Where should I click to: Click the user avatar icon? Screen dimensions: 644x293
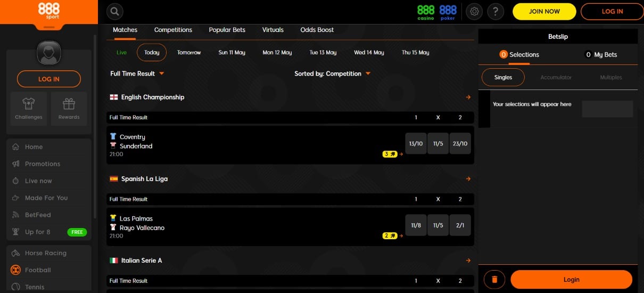[49, 53]
